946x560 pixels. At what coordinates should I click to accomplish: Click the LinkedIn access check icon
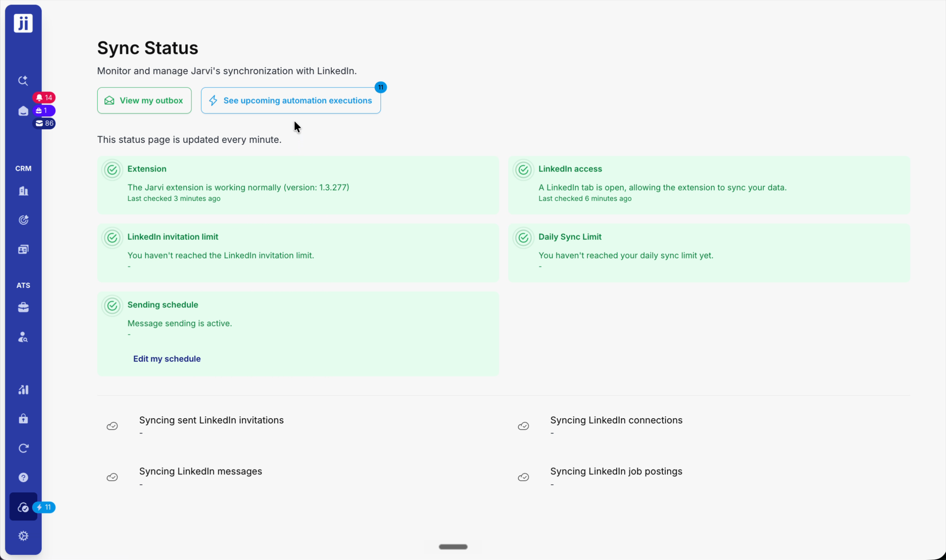(523, 170)
